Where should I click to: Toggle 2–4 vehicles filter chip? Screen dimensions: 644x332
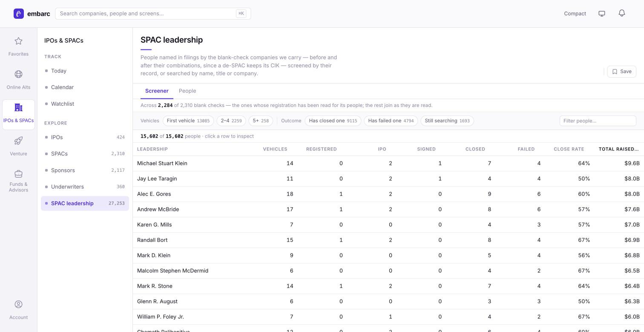pos(231,121)
